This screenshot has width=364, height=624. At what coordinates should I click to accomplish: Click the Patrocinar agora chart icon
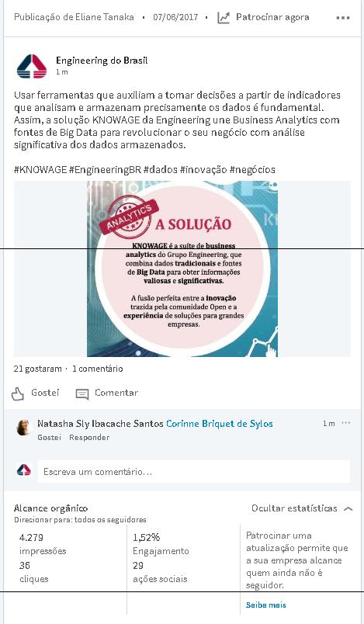224,18
